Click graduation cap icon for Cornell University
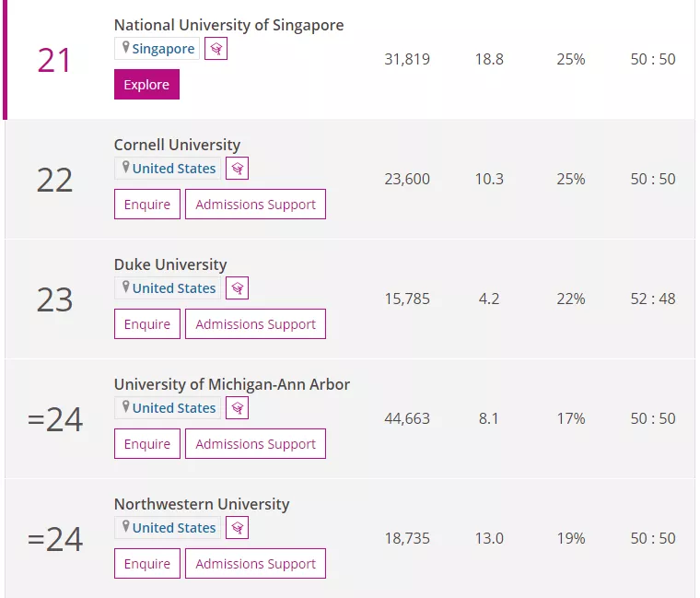 point(238,169)
